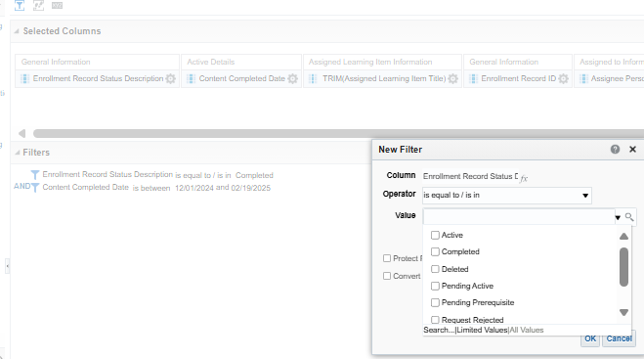Screen dimensions: 644x359
Task: Click the Completed filter value text
Action: (x=254, y=175)
